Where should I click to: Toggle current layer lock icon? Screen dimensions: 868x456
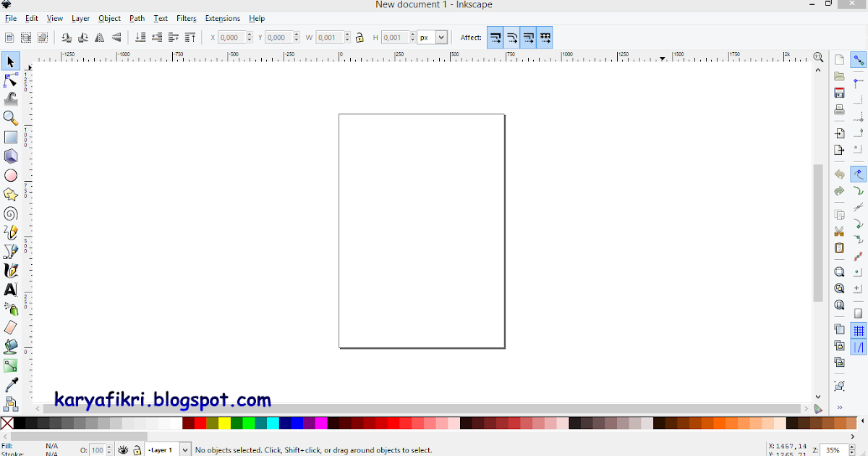(137, 450)
